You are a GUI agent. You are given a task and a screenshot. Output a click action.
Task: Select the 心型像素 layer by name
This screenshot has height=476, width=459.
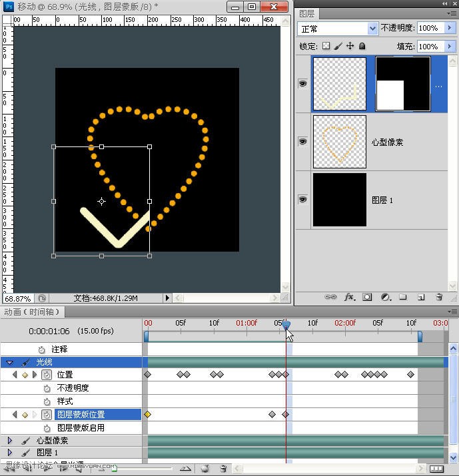387,142
